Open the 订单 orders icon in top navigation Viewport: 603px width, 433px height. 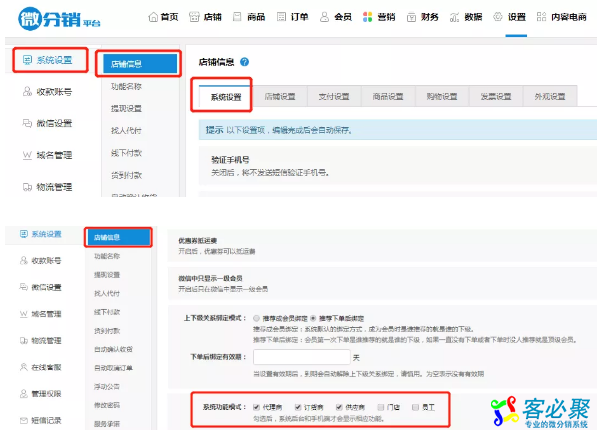(x=282, y=17)
